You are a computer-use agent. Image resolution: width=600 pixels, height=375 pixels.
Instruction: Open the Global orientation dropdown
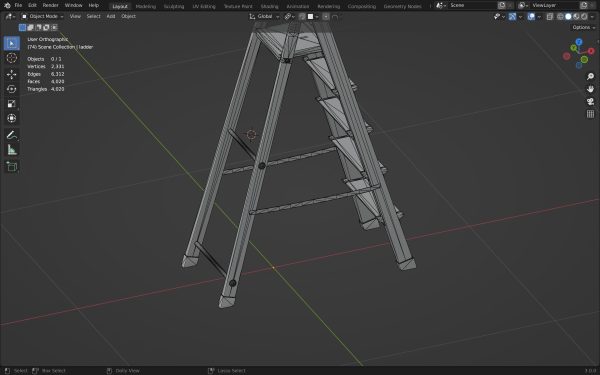pyautogui.click(x=264, y=16)
